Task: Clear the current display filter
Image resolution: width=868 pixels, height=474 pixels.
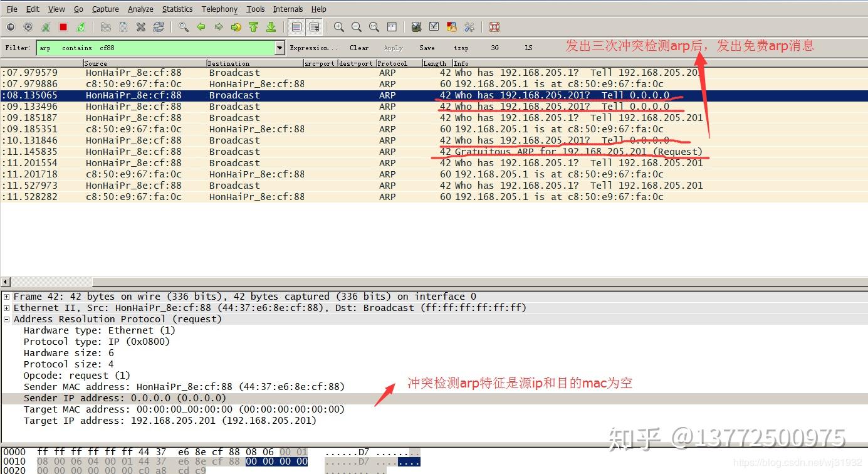Action: click(x=358, y=47)
